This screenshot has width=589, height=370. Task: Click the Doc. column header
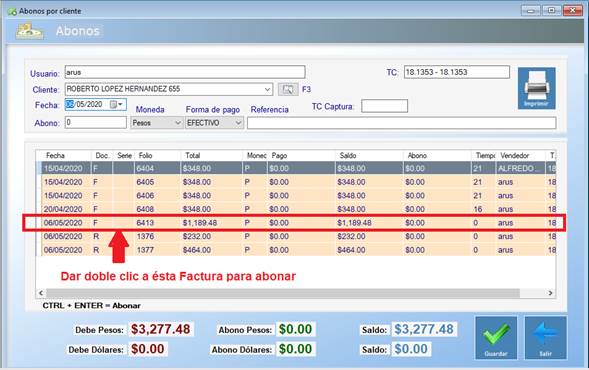102,156
